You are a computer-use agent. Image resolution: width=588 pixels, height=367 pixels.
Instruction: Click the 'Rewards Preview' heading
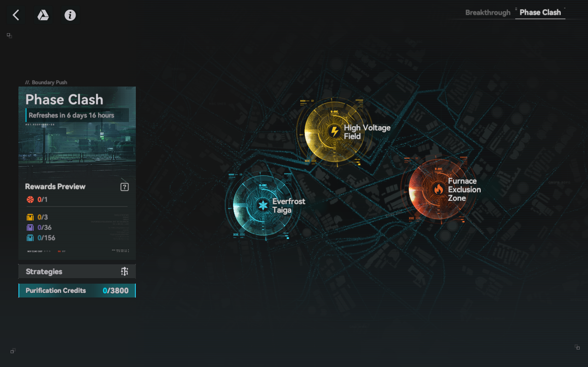click(55, 186)
